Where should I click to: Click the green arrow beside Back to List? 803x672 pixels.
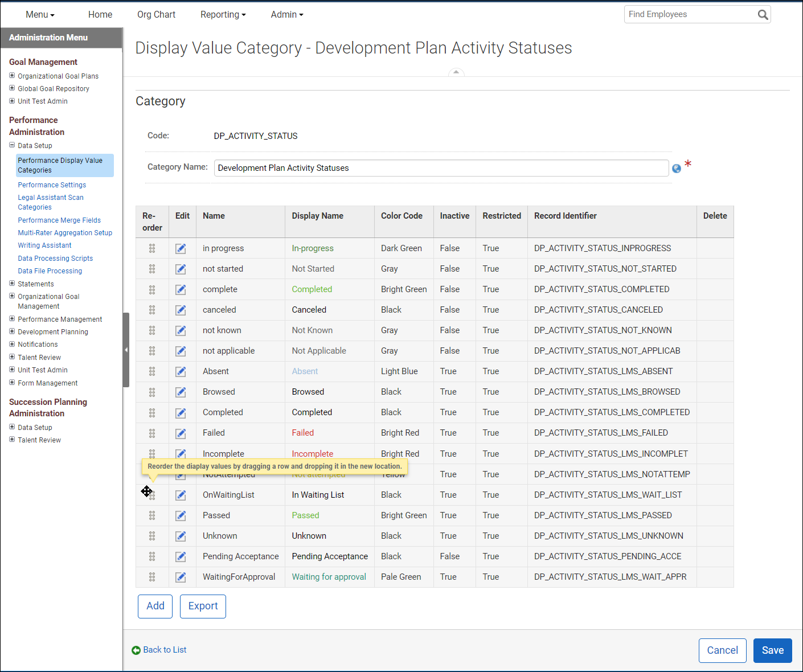137,650
